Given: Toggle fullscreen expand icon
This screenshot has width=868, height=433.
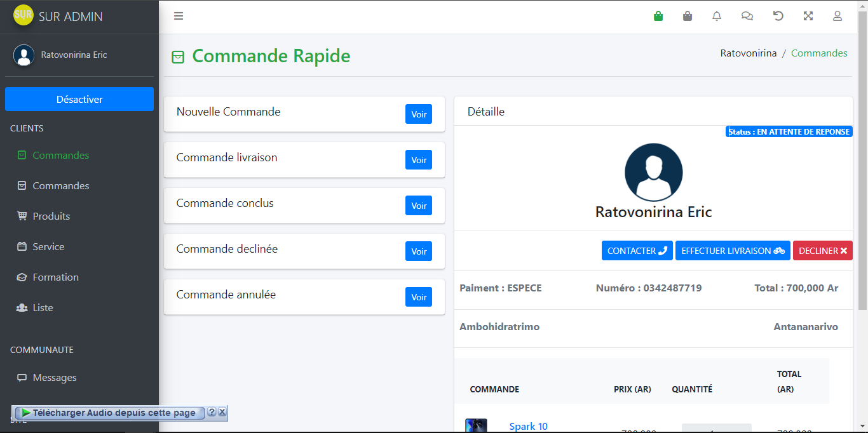Looking at the screenshot, I should click(x=808, y=16).
